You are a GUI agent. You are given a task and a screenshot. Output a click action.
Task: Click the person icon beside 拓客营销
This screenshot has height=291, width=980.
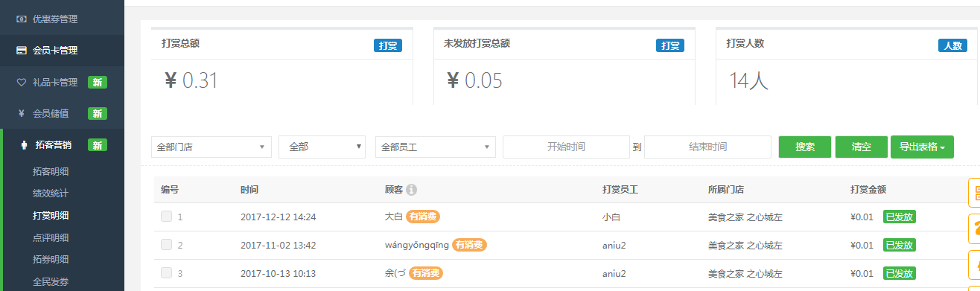(x=22, y=145)
